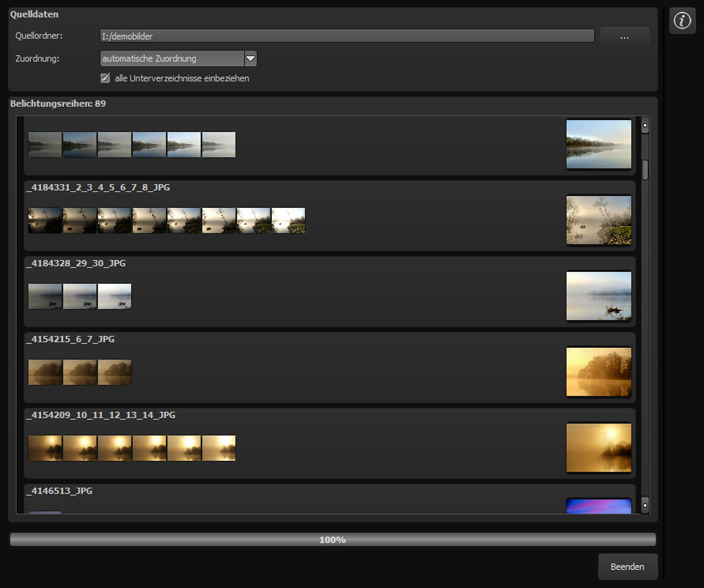
Task: Select the blue lake HDR preview at top
Action: pyautogui.click(x=598, y=144)
